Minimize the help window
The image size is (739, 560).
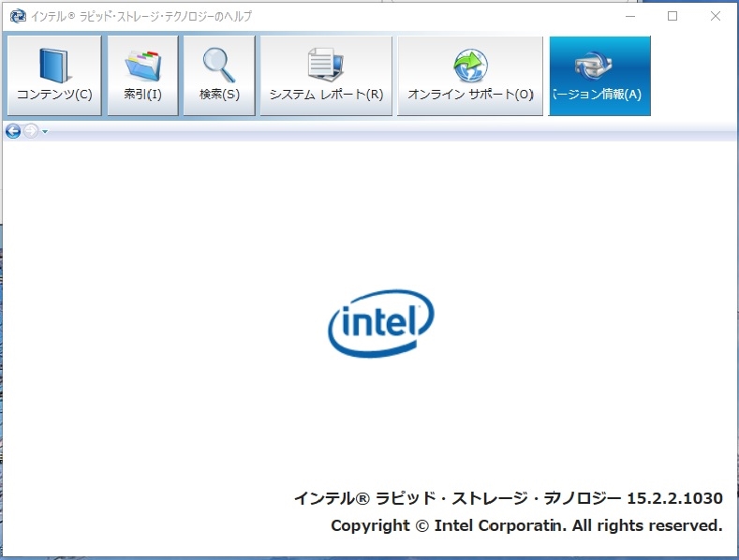coord(630,16)
